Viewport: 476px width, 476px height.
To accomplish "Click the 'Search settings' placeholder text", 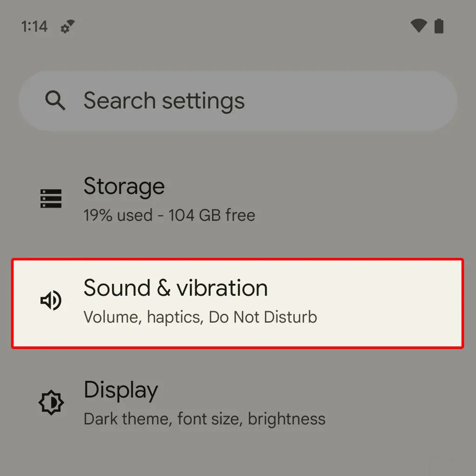I will (x=164, y=101).
